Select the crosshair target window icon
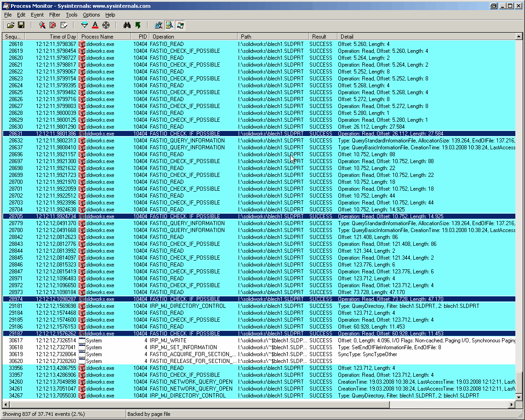Image resolution: width=525 pixels, height=420 pixels. click(106, 25)
